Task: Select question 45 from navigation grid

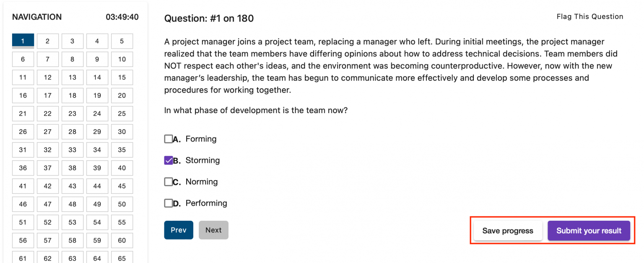Action: click(x=122, y=186)
